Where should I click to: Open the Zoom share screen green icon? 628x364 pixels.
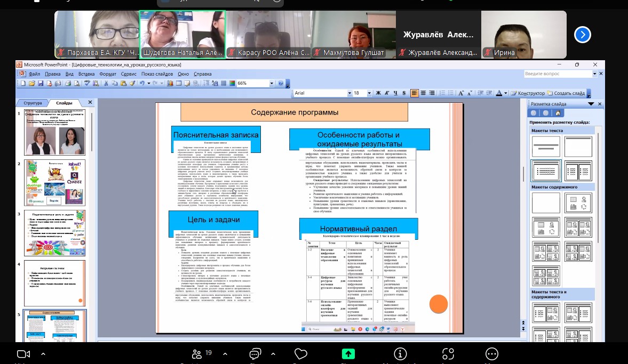348,353
